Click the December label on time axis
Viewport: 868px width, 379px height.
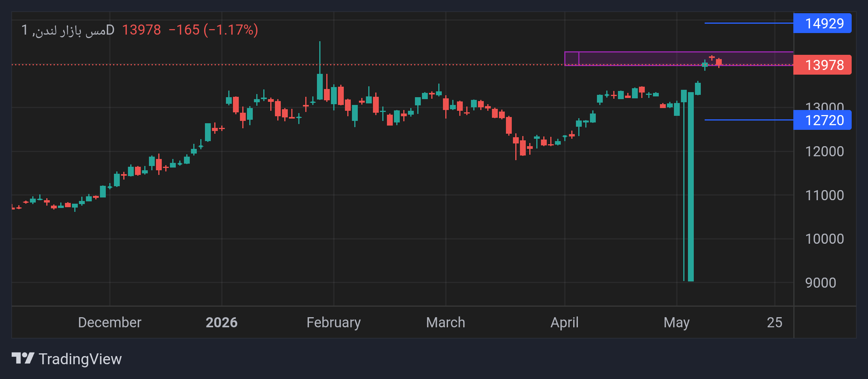pos(110,323)
